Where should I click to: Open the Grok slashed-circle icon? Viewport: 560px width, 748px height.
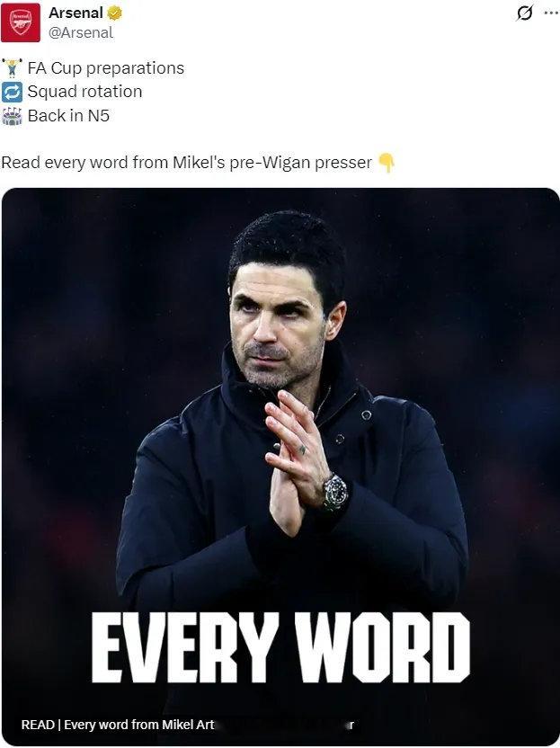(524, 13)
